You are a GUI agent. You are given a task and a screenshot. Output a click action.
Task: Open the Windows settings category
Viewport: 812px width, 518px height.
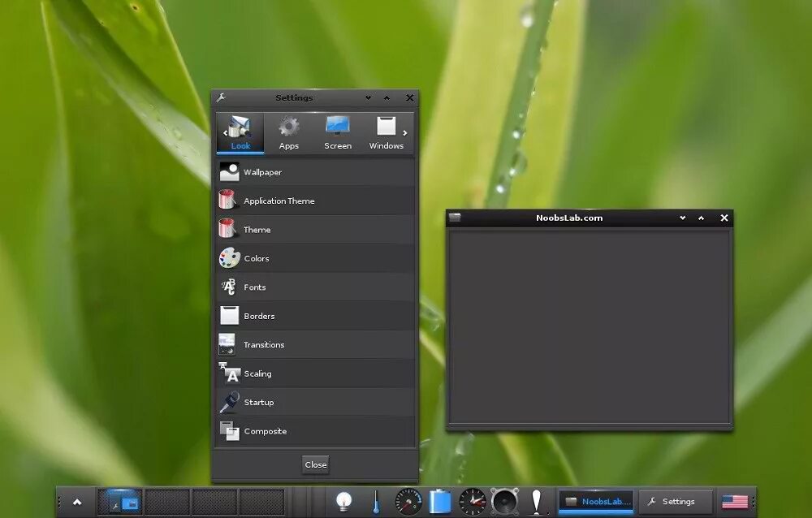[x=386, y=132]
